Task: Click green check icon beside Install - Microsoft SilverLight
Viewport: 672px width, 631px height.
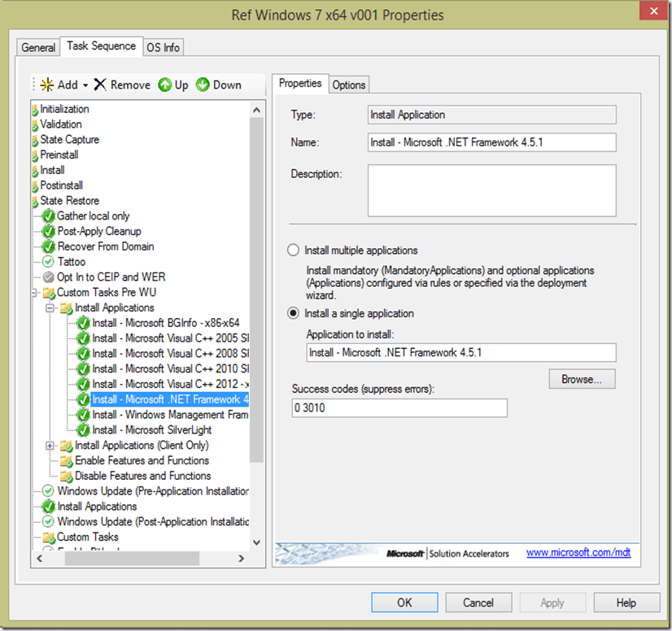Action: pyautogui.click(x=83, y=430)
